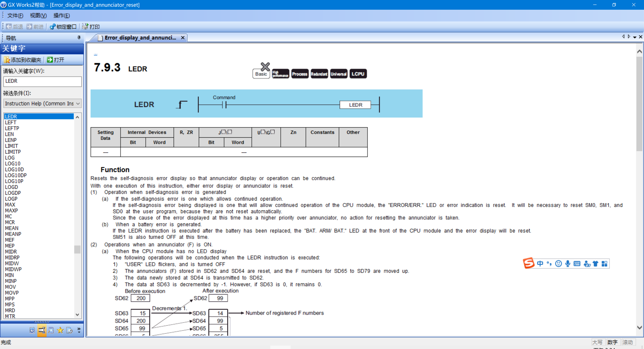The image size is (644, 349).
Task: Open the document tab list dropdown arrow
Action: tap(634, 37)
